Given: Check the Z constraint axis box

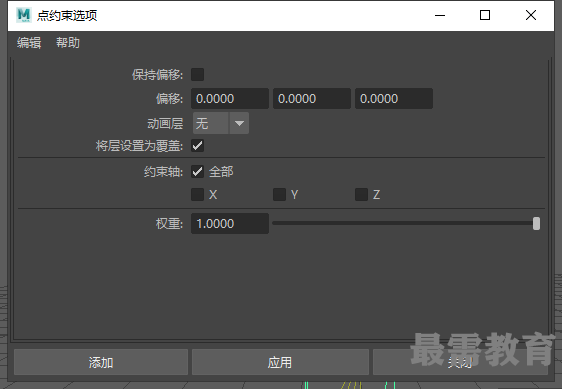Looking at the screenshot, I should tap(362, 195).
